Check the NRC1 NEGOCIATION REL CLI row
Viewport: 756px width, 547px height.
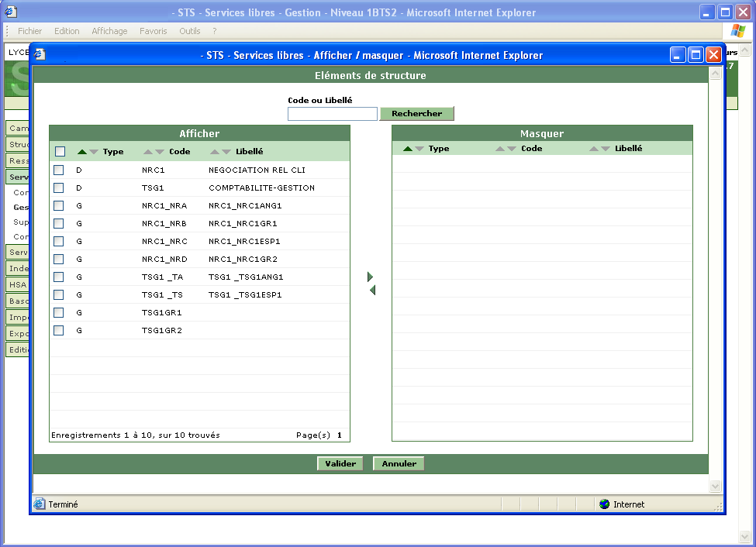(x=58, y=170)
